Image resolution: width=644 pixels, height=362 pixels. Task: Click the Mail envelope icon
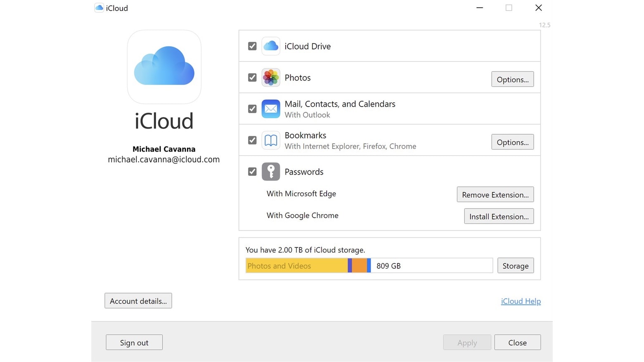271,109
